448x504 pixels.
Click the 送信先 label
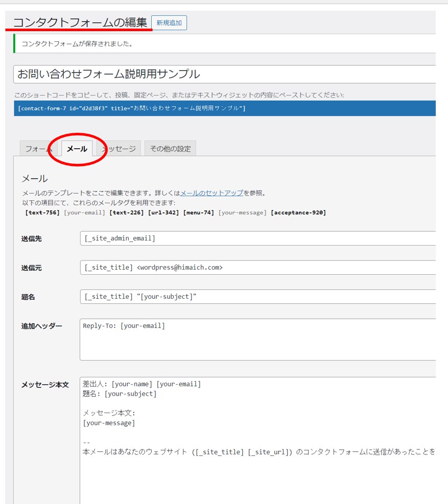[32, 239]
